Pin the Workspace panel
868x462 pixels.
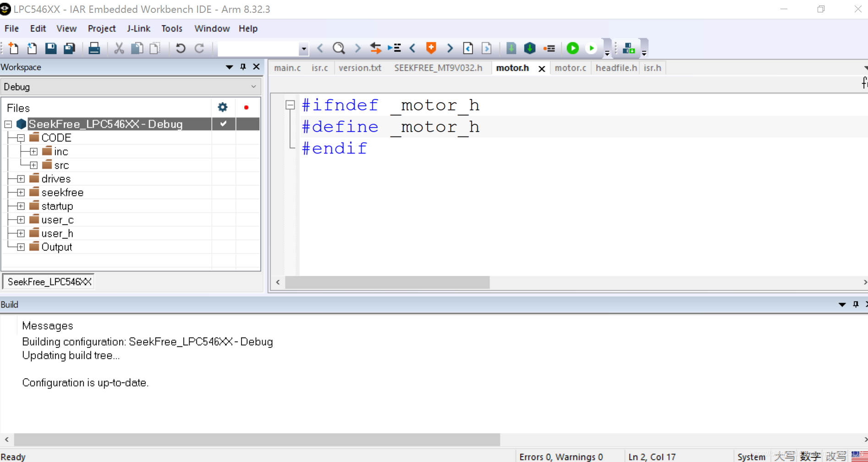[243, 67]
